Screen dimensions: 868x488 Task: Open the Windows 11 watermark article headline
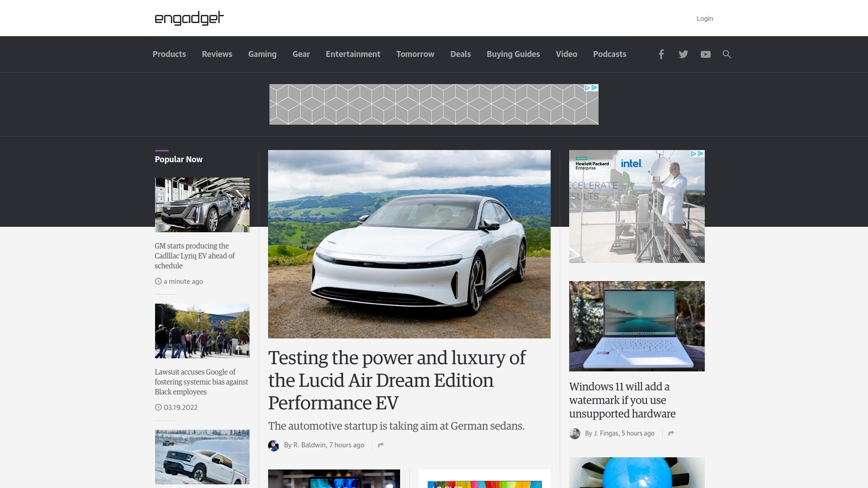(x=622, y=400)
